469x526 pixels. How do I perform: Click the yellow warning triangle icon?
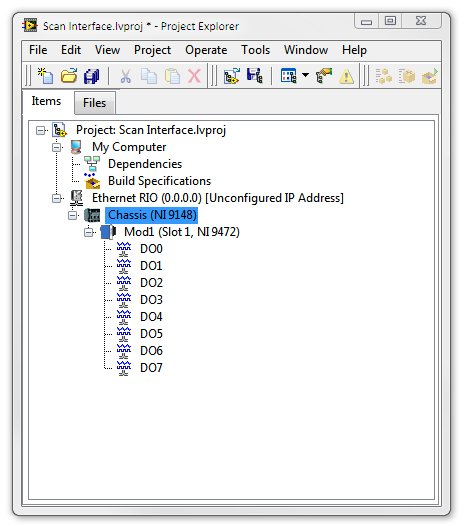[346, 76]
